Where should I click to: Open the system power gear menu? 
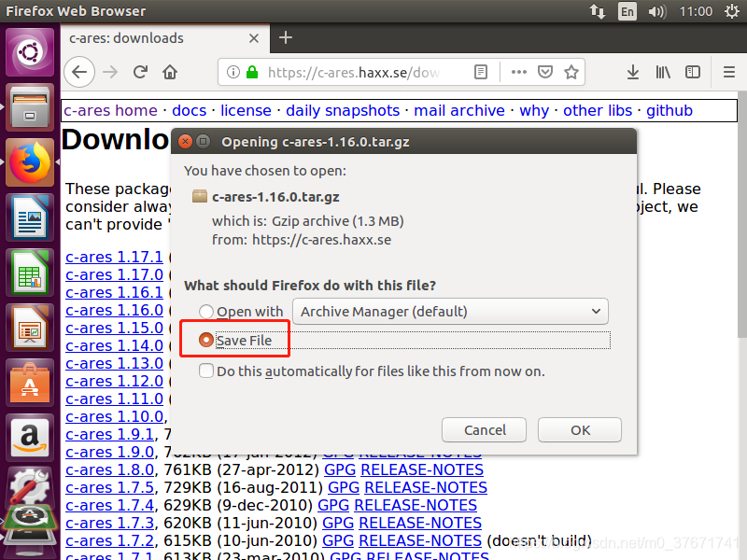pos(732,11)
